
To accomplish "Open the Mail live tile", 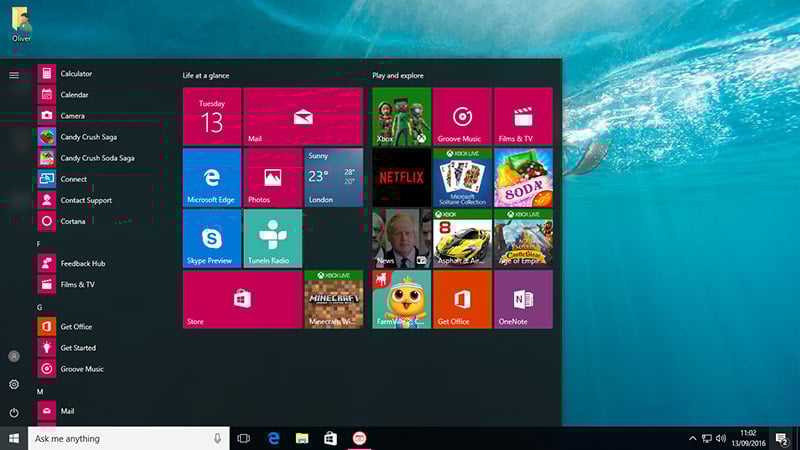I will point(303,116).
